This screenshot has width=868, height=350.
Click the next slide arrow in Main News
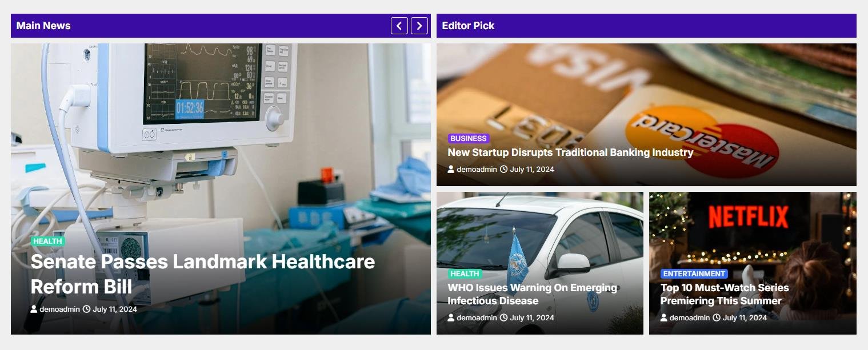coord(419,26)
